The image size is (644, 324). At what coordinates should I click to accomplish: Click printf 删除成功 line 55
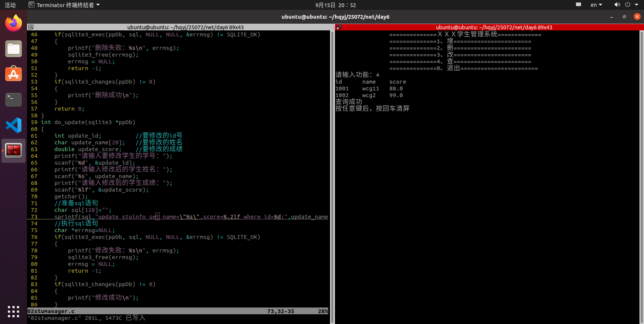[103, 95]
